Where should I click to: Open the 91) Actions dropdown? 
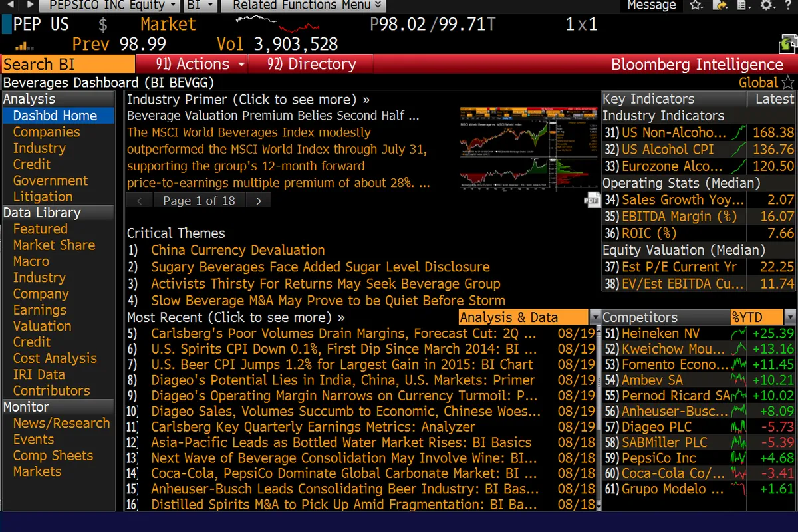(x=192, y=64)
